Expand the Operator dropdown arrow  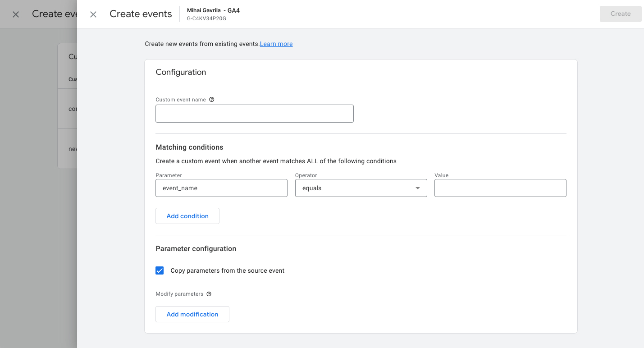[418, 188]
